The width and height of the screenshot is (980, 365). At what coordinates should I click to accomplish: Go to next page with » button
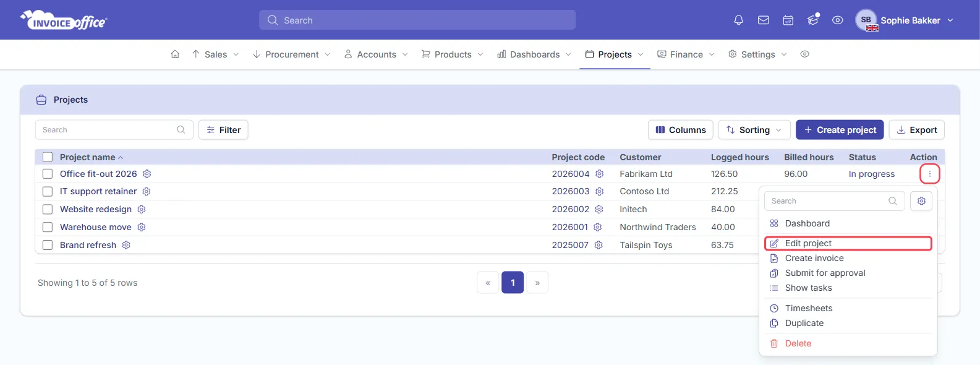pyautogui.click(x=537, y=283)
